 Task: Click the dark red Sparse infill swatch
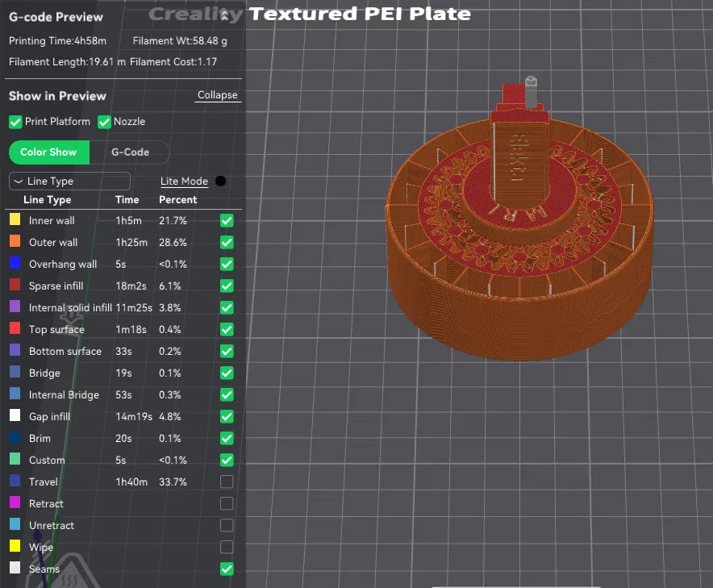[x=15, y=285]
